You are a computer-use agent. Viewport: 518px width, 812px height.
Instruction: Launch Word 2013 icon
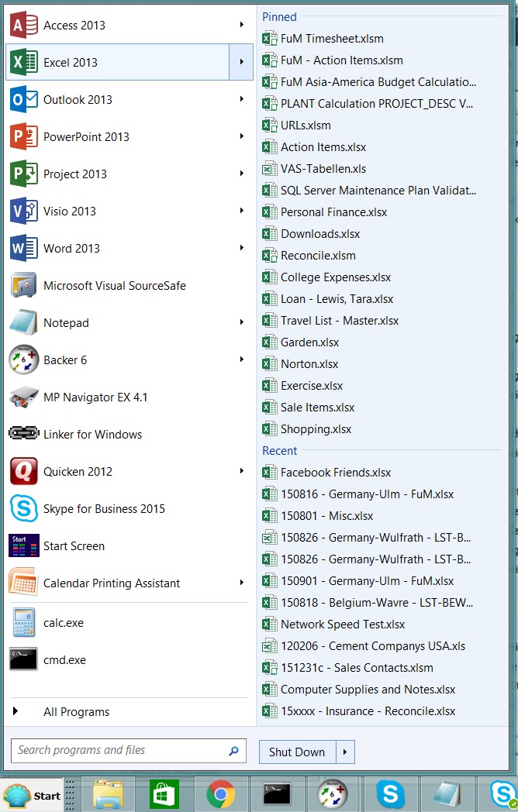pyautogui.click(x=24, y=249)
